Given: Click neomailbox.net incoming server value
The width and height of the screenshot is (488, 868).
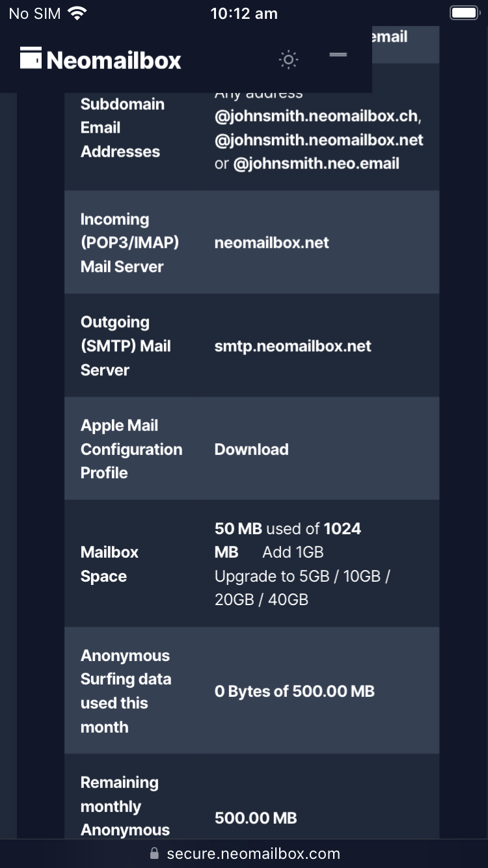Looking at the screenshot, I should point(272,243).
